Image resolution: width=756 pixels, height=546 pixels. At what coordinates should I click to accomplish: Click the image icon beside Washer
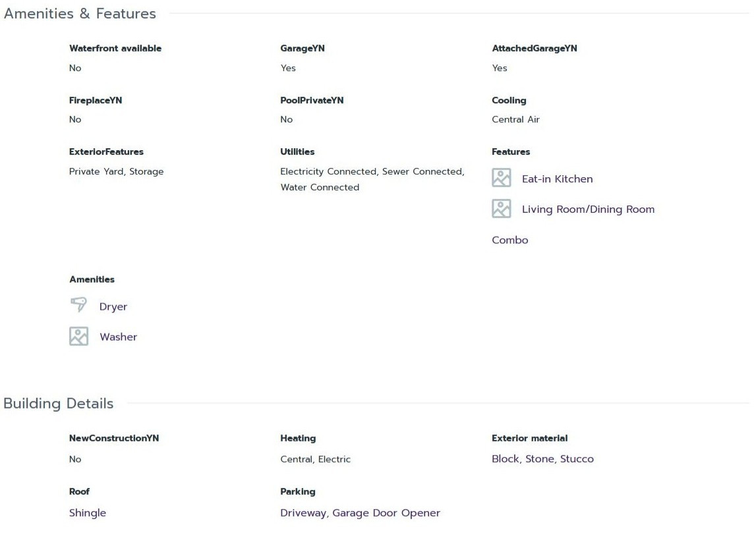pos(78,337)
